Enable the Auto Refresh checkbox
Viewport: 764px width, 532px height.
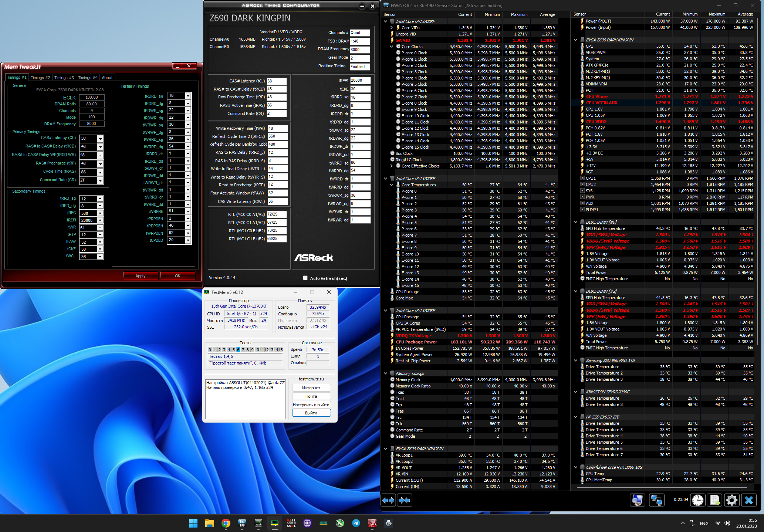(x=305, y=278)
